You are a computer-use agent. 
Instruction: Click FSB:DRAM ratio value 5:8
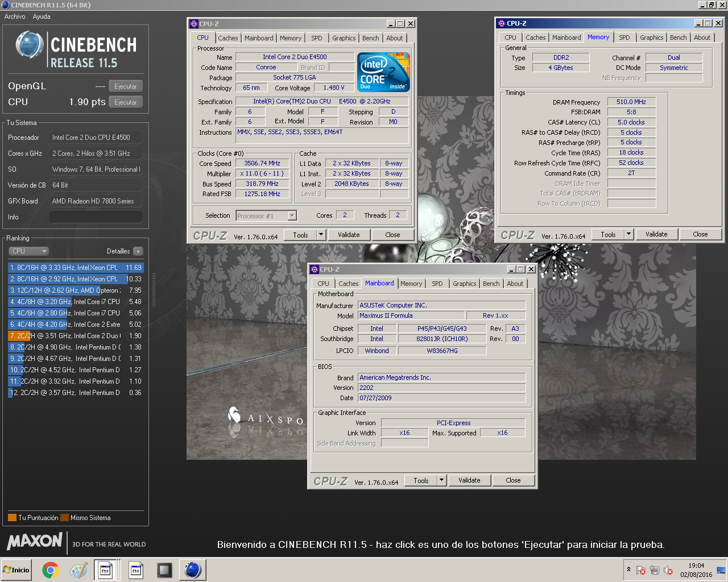(631, 113)
